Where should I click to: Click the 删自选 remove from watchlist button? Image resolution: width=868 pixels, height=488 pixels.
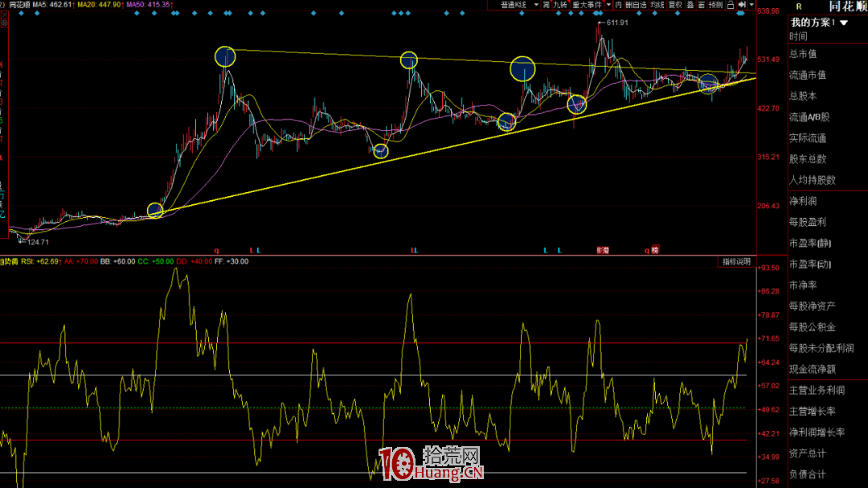click(x=636, y=5)
